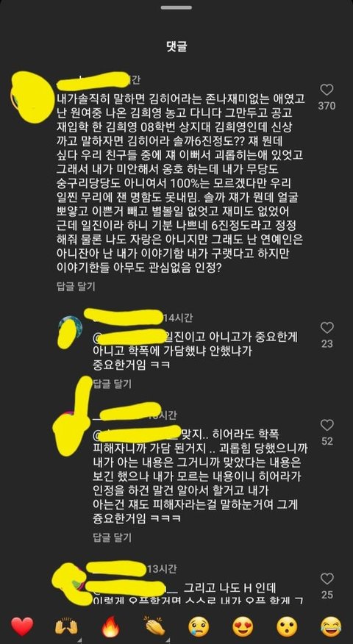
Task: Tap the 댓글 header title
Action: pos(176,47)
